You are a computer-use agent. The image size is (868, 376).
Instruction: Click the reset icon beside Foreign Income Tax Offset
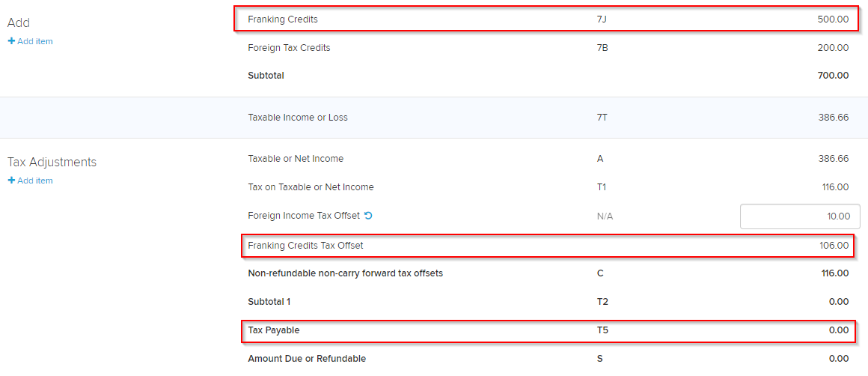(369, 216)
